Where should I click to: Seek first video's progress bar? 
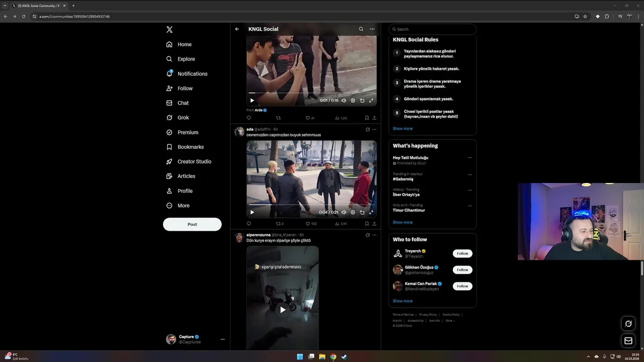[x=311, y=93]
